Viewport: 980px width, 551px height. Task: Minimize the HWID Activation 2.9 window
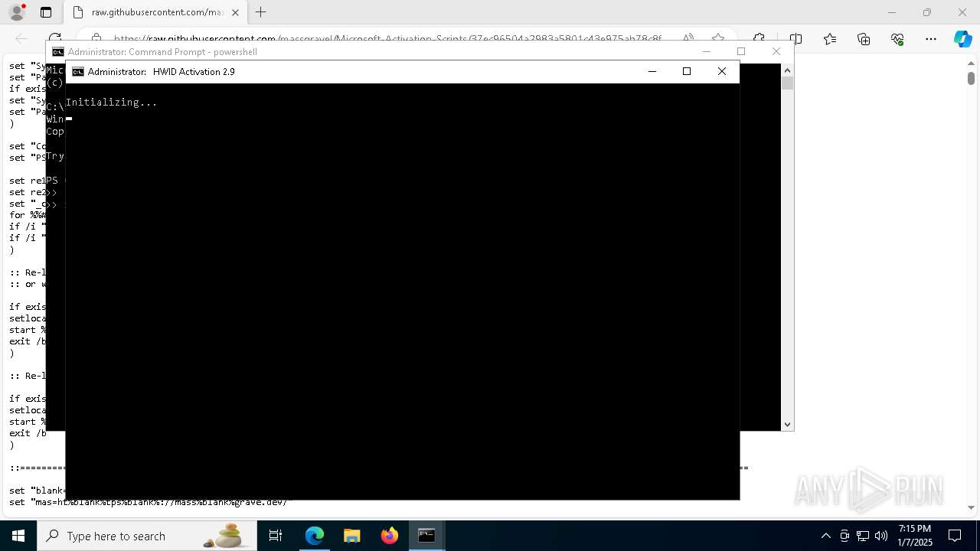[652, 71]
